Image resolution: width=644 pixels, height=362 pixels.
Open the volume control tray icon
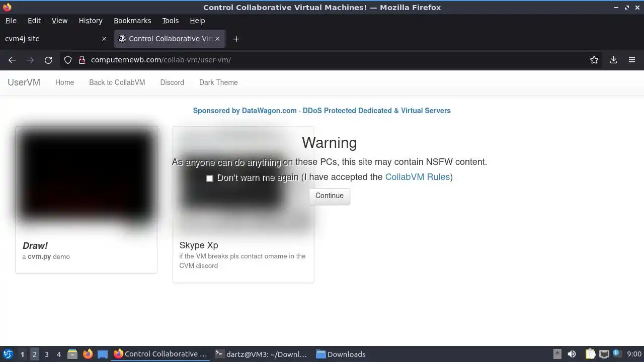click(572, 354)
